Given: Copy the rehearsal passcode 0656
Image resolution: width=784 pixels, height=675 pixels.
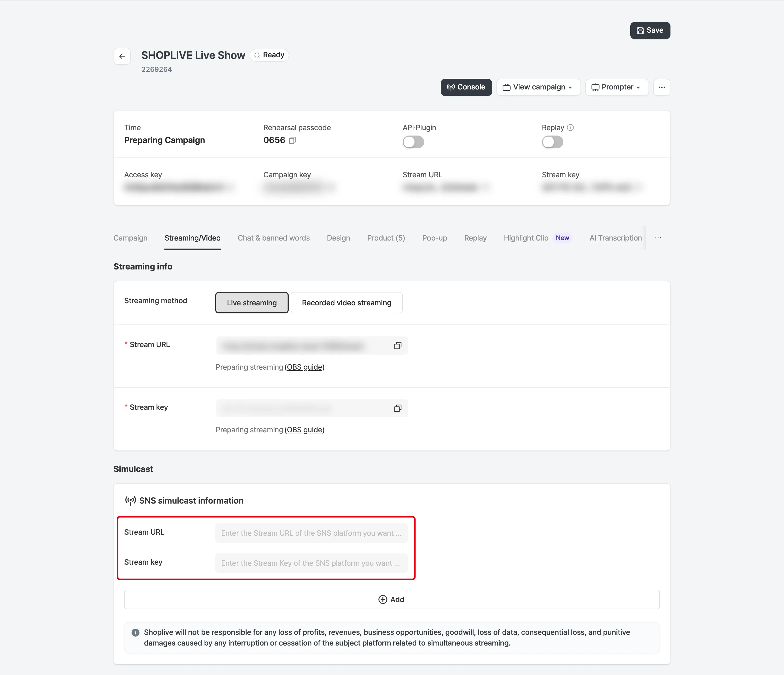Looking at the screenshot, I should click(x=292, y=140).
